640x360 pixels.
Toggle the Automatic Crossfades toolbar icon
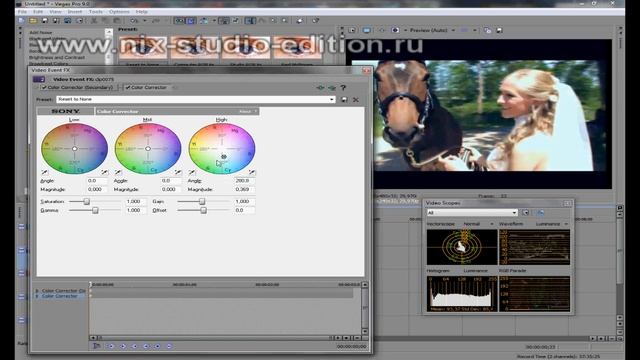pos(191,20)
